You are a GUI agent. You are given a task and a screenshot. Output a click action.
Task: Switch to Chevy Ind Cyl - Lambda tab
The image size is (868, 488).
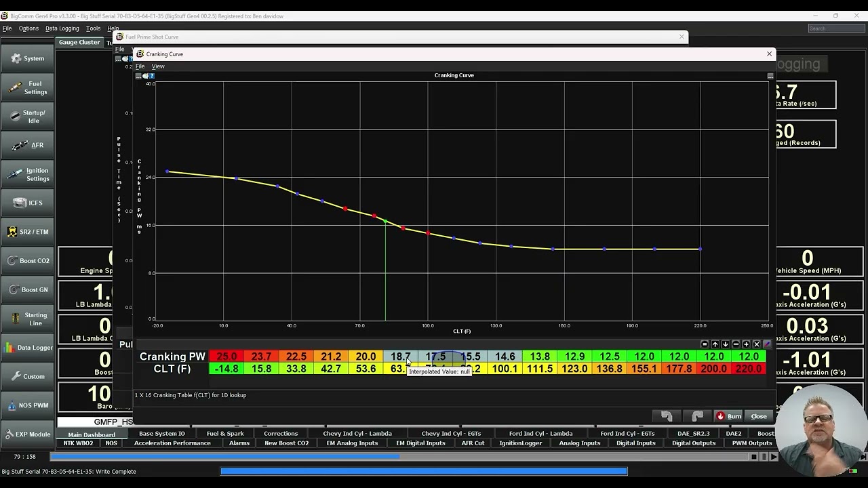coord(357,434)
